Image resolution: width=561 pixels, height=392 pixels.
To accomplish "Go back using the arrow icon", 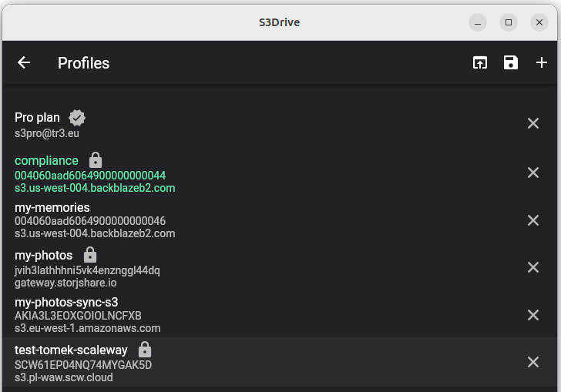I will (x=24, y=62).
